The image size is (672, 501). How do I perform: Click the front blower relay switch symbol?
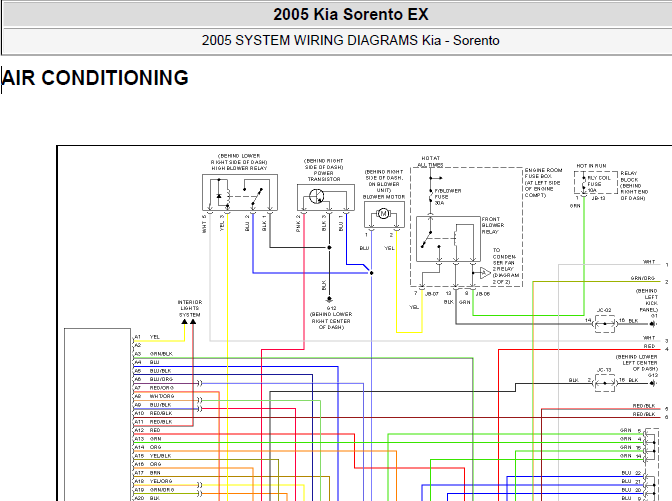click(426, 240)
